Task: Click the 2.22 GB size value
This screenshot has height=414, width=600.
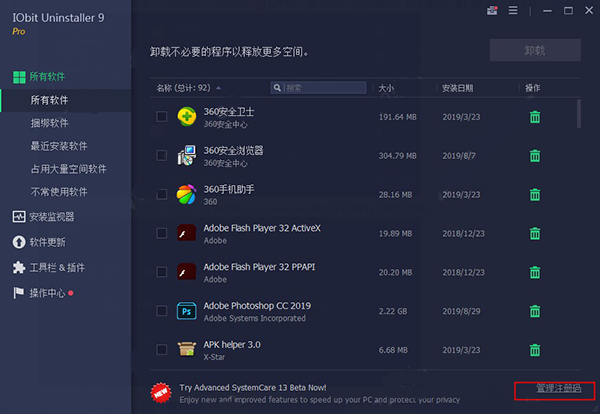Action: coord(393,311)
